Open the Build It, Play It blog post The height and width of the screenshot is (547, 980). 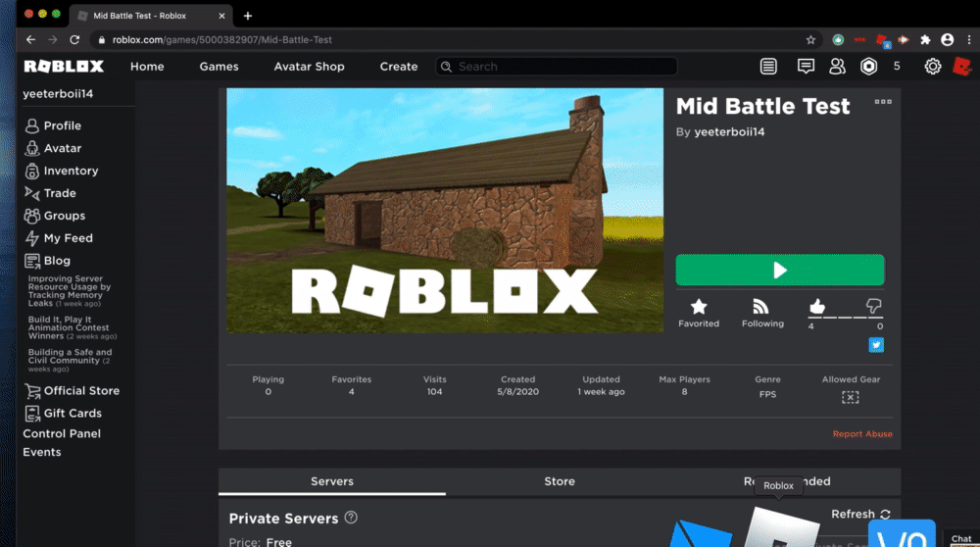[72, 327]
